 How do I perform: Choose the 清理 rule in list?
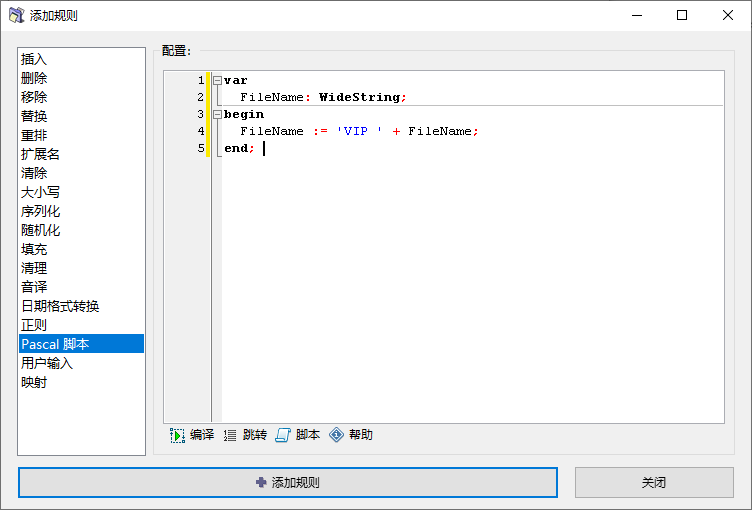[x=81, y=268]
